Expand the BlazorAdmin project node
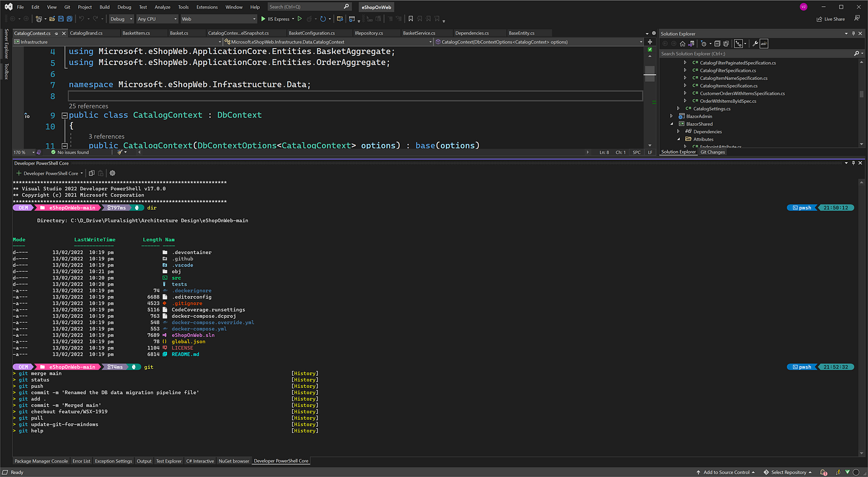Viewport: 868px width, 477px height. [x=672, y=116]
